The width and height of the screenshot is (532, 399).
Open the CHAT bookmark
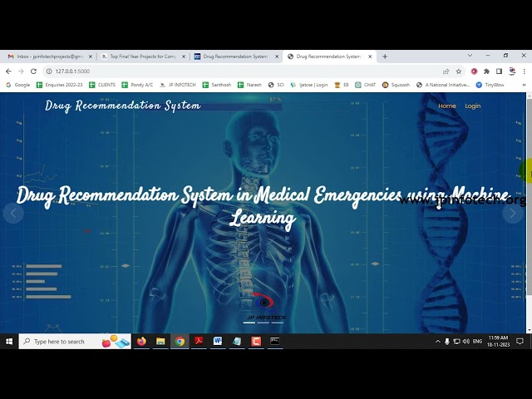pos(366,85)
